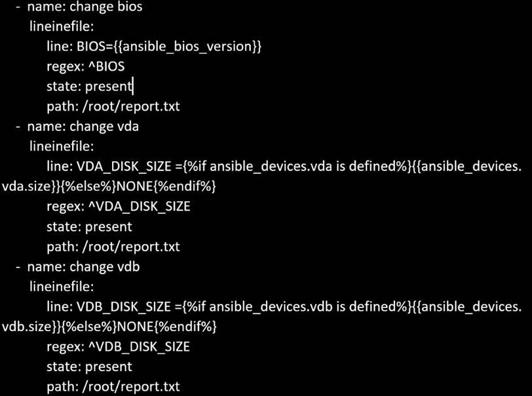This screenshot has width=532, height=396.
Task: Click 'vda.size}}{%else%}NONE{%endif%}' wrapped line
Action: click(x=108, y=187)
